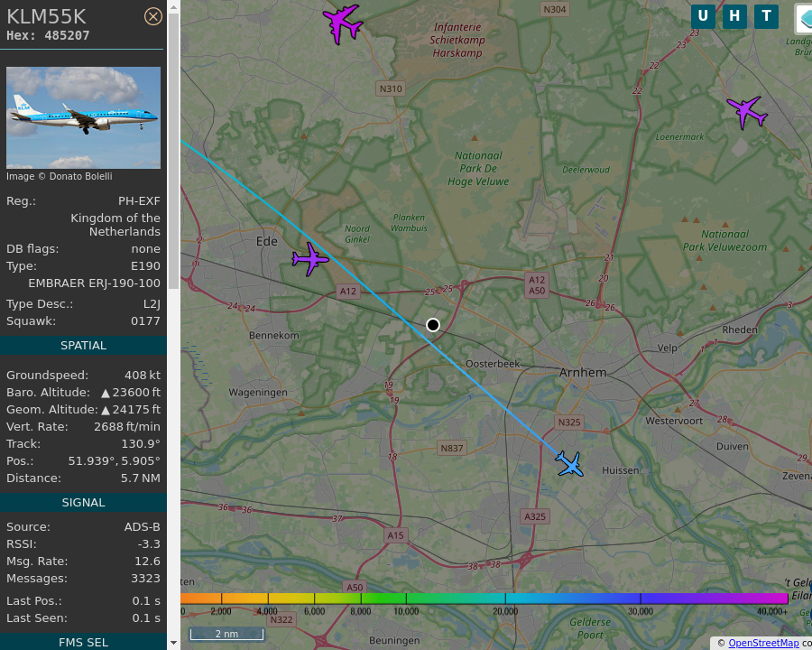Click the A15 road shield
This screenshot has width=812, height=650.
pyautogui.click(x=396, y=535)
